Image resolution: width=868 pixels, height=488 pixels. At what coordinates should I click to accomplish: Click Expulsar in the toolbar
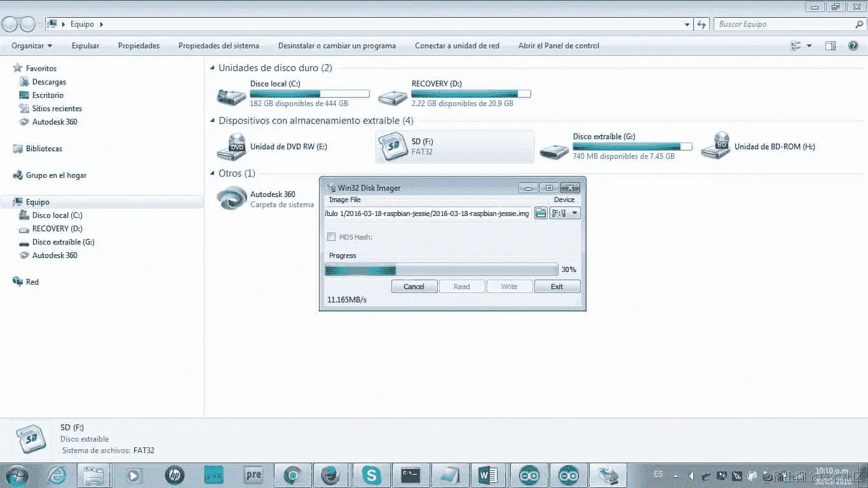pos(85,46)
